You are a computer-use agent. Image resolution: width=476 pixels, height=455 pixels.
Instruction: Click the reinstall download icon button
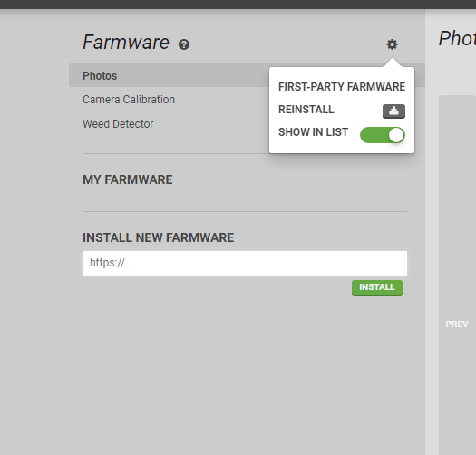point(393,111)
